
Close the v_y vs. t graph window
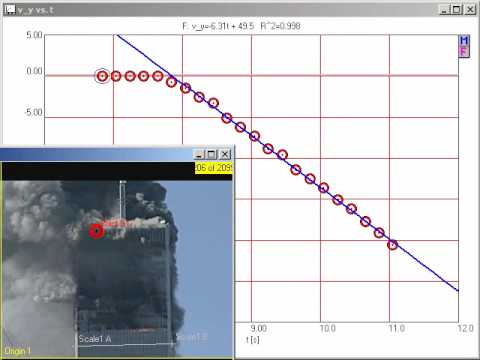470,10
